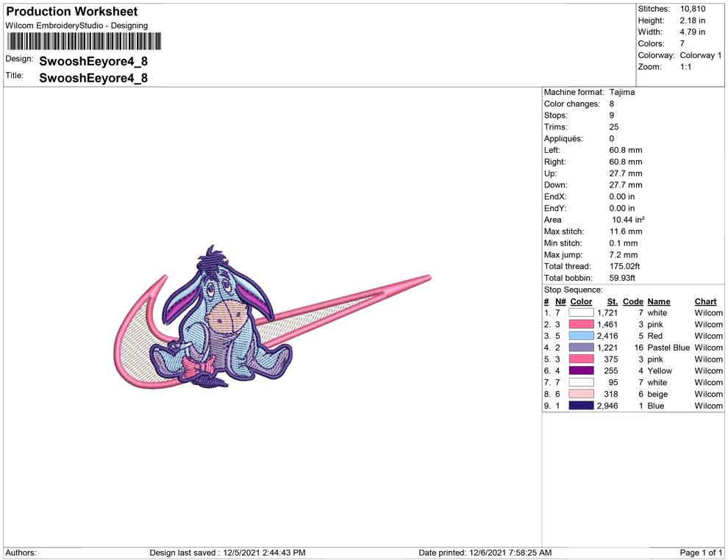The width and height of the screenshot is (728, 560).
Task: Select the Design name 'SwooshEeyore4_8'
Action: click(x=93, y=61)
